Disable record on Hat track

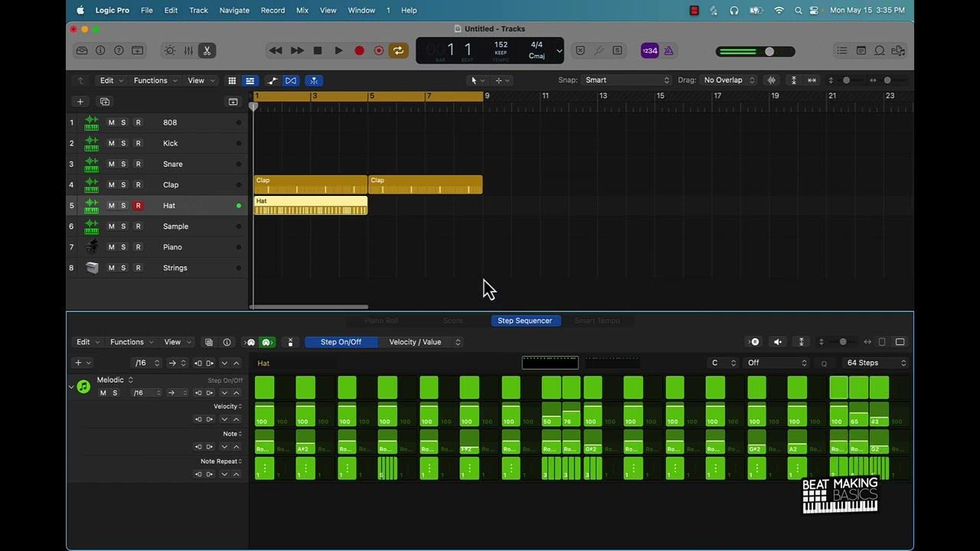(x=138, y=205)
